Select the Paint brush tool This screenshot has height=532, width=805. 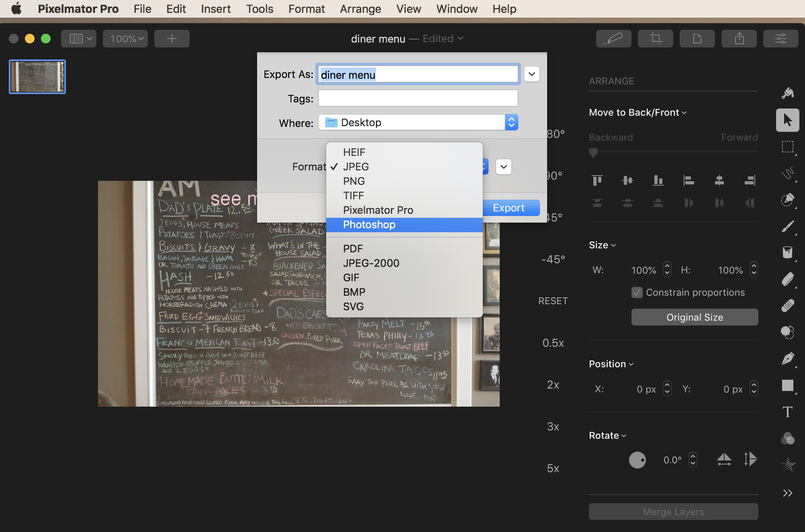(x=787, y=226)
